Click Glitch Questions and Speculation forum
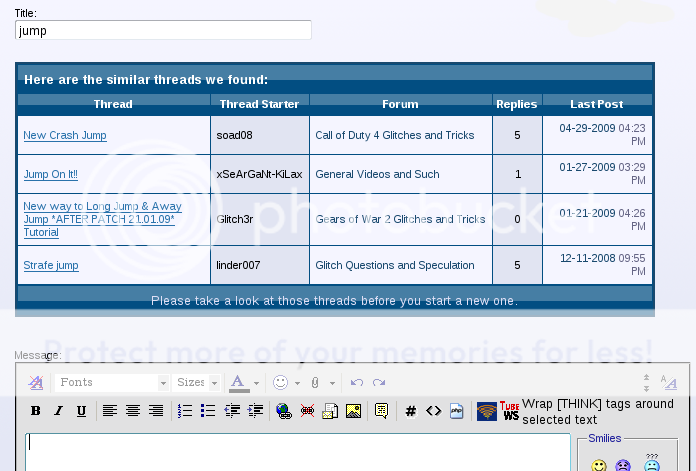 395,265
